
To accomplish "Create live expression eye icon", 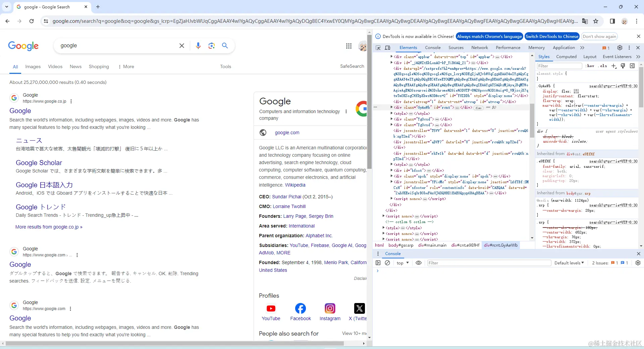I will coord(419,263).
